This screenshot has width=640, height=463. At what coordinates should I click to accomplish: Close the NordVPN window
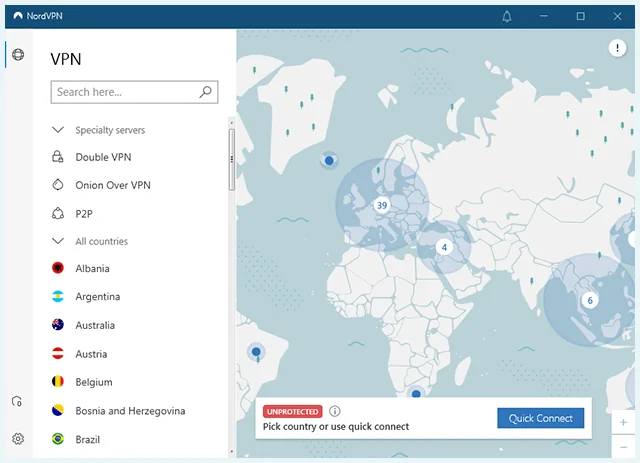pyautogui.click(x=617, y=16)
